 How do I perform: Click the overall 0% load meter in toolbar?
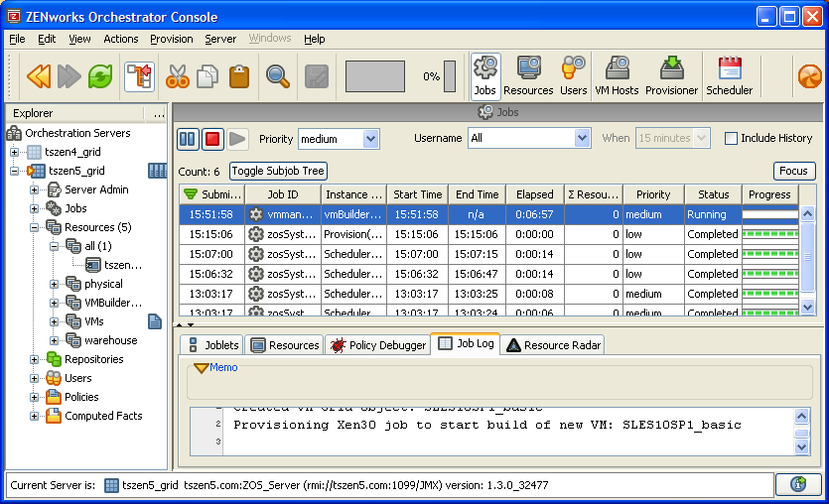click(x=450, y=76)
